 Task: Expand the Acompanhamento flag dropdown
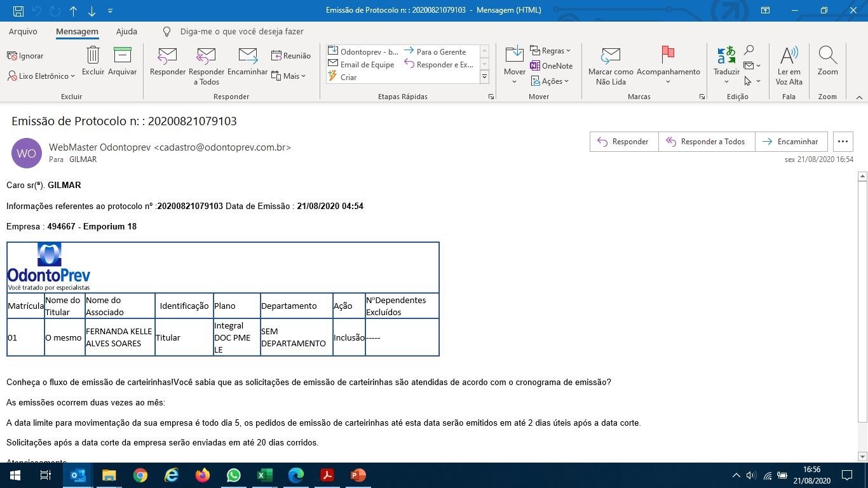click(x=668, y=81)
